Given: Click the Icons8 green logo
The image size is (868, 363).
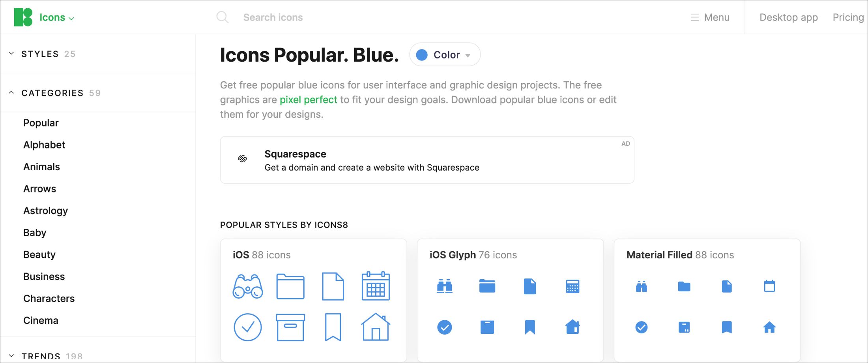Looking at the screenshot, I should click(23, 17).
